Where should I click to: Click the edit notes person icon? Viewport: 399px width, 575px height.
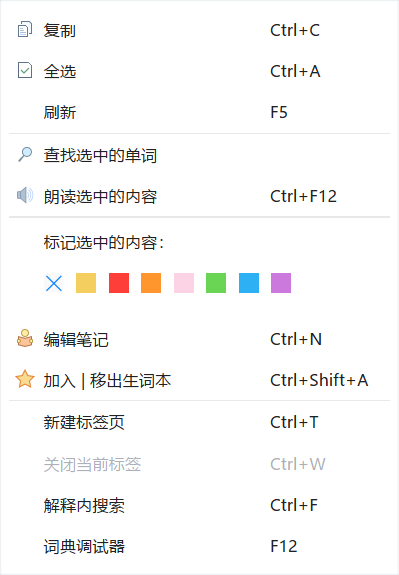click(x=25, y=338)
